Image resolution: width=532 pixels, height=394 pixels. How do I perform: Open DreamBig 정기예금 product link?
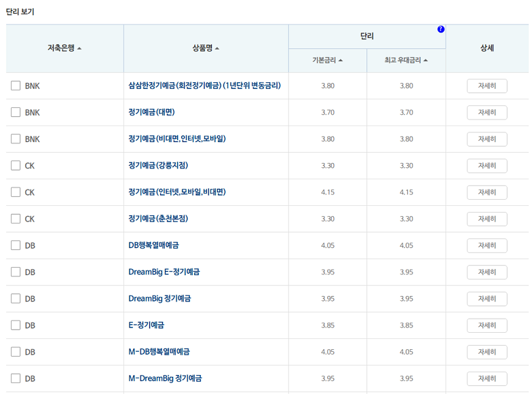click(x=159, y=299)
